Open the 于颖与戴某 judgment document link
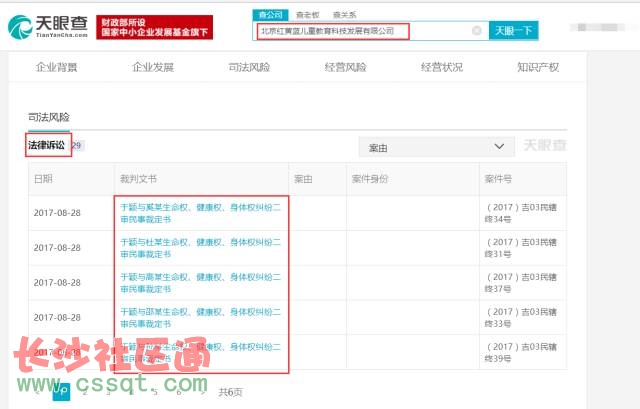640x409 pixels. pos(200,213)
